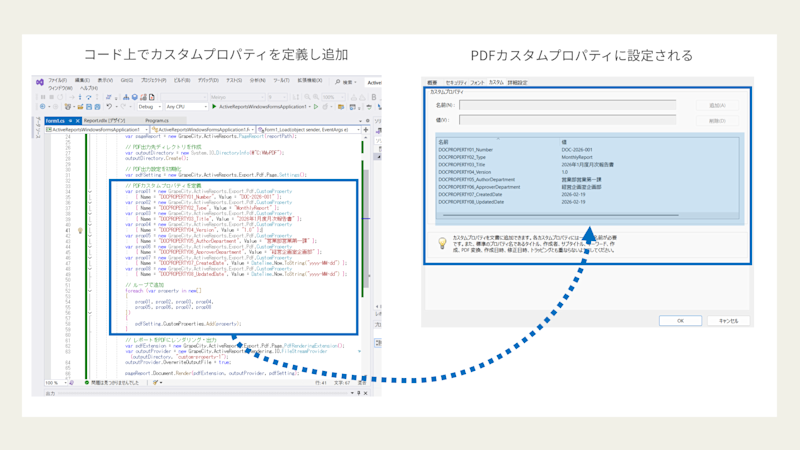Click the Save icon in toolbar
Image resolution: width=800 pixels, height=450 pixels.
click(x=89, y=107)
